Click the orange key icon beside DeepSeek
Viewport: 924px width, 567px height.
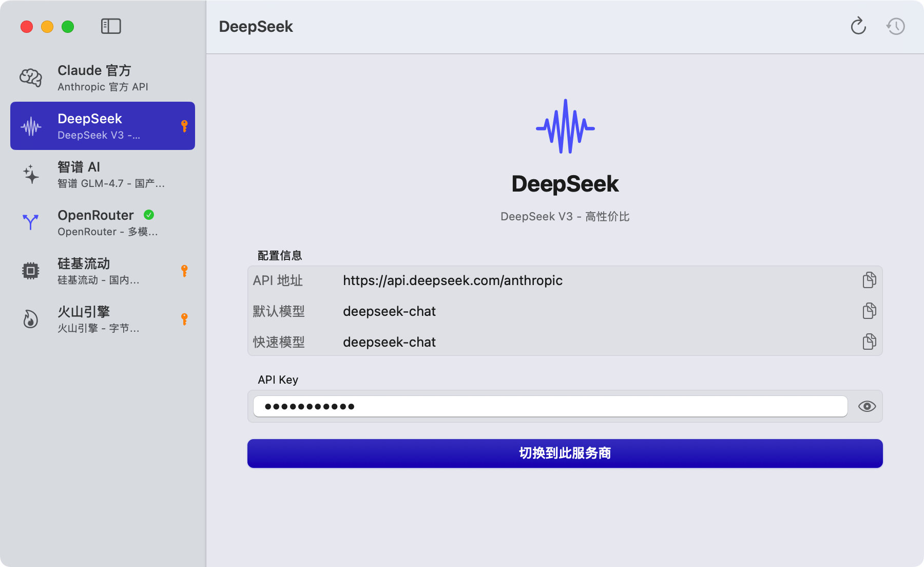[x=184, y=126]
